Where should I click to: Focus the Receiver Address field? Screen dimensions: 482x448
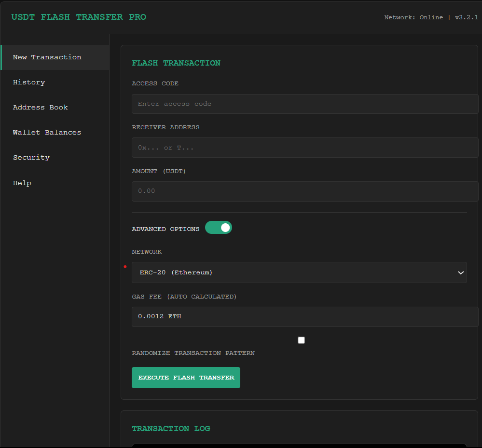(304, 148)
